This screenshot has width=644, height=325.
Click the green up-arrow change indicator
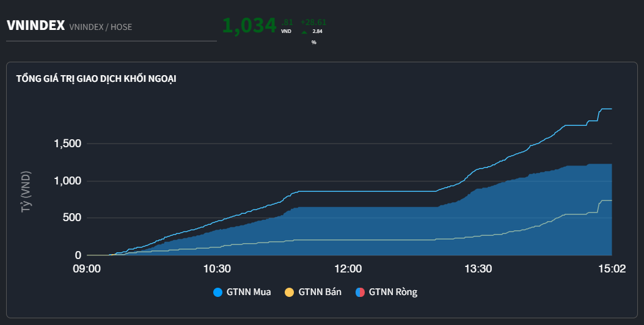click(x=304, y=32)
